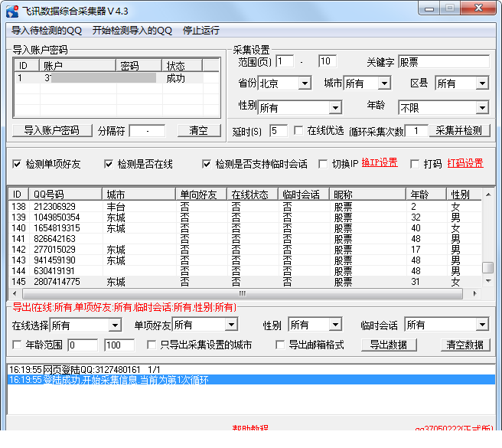The height and width of the screenshot is (448, 502).
Task: Click the 延时(S) input field
Action: [x=279, y=130]
